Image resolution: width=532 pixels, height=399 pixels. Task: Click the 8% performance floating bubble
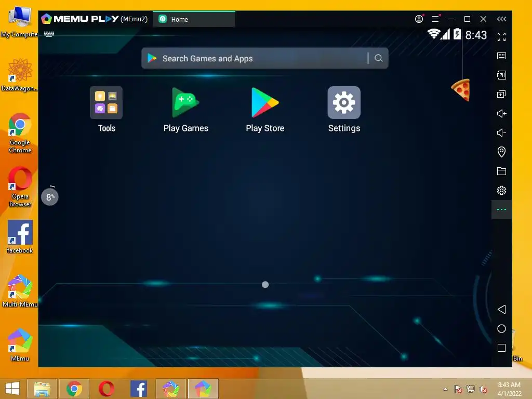click(50, 197)
